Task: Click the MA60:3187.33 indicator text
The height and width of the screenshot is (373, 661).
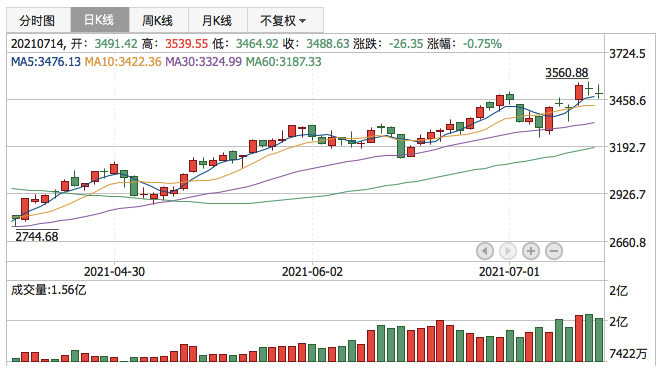Action: tap(283, 62)
